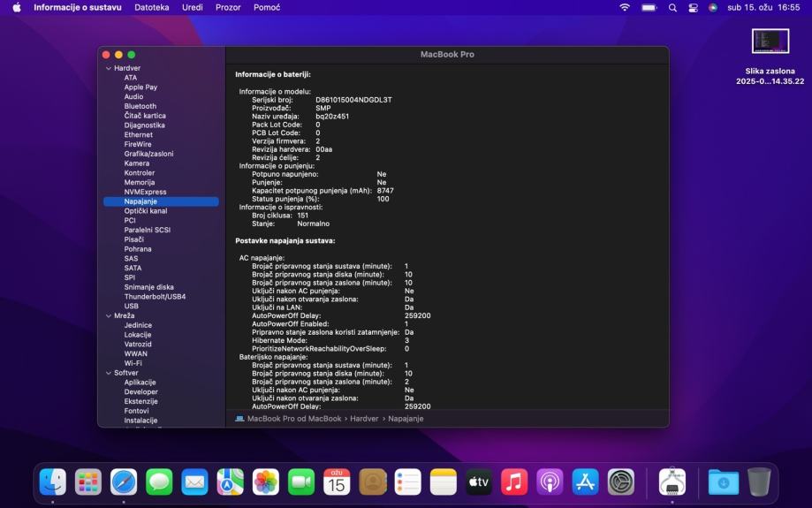Launch Apple TV from Dock
812x508 pixels.
[479, 482]
